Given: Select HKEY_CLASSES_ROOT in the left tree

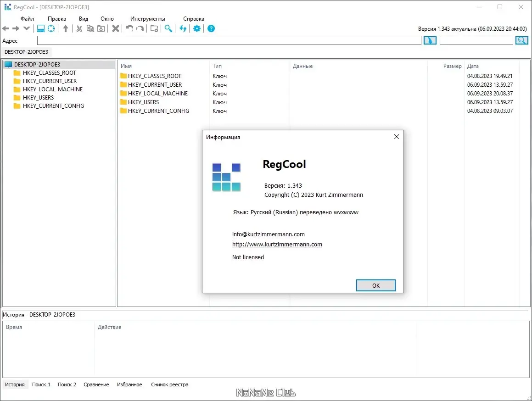Looking at the screenshot, I should pyautogui.click(x=49, y=73).
